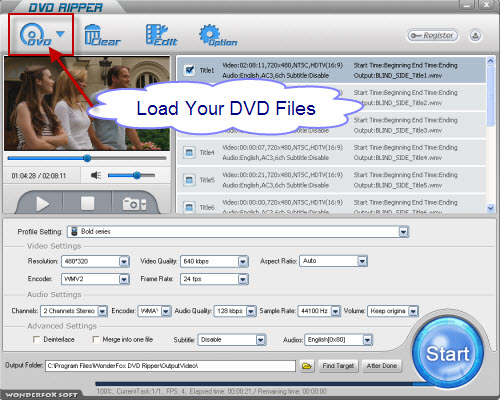
Task: Play the video preview
Action: (42, 204)
